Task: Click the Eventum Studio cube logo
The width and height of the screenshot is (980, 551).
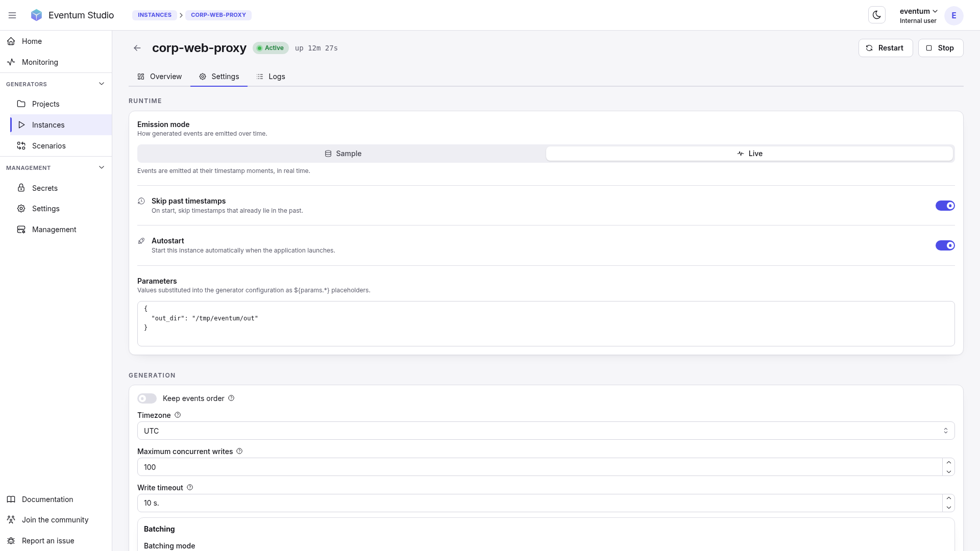Action: click(x=36, y=15)
